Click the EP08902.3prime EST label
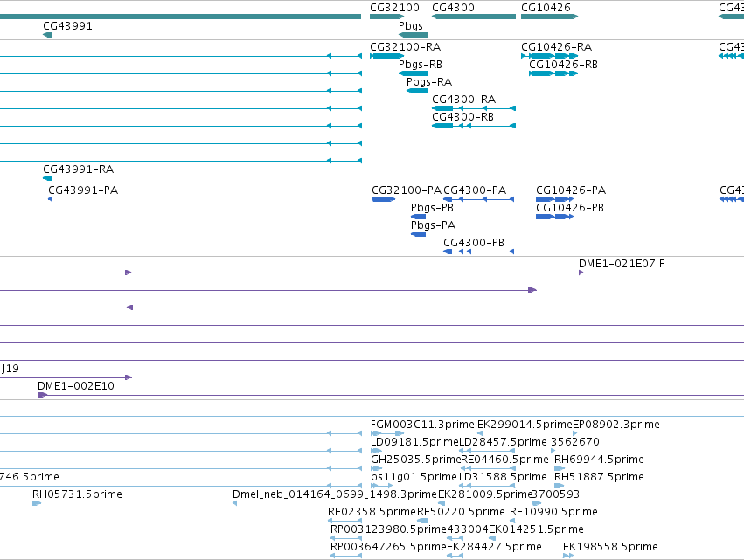The width and height of the screenshot is (744, 560). tap(615, 425)
